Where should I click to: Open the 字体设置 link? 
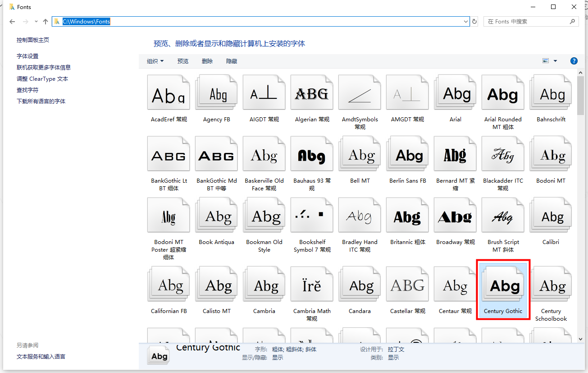(27, 56)
